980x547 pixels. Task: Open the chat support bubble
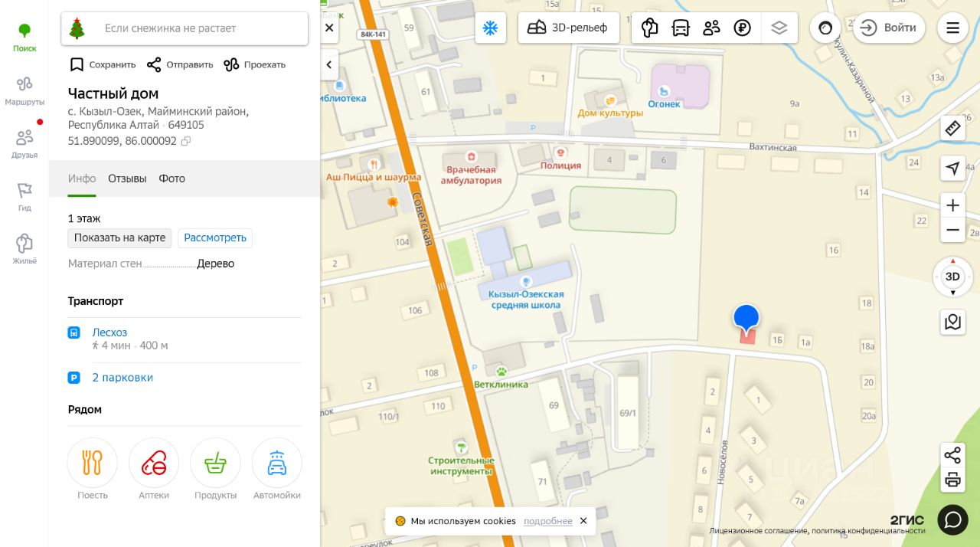tap(952, 519)
